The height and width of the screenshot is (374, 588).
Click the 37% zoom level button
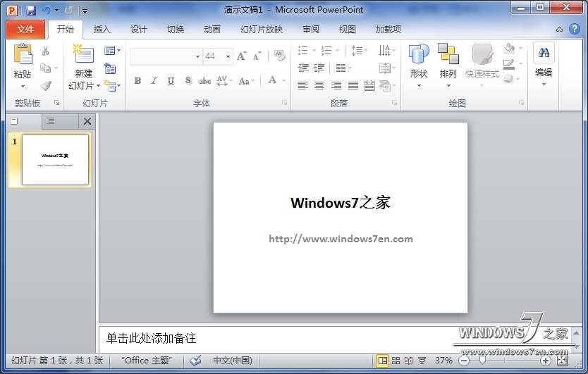tap(443, 361)
